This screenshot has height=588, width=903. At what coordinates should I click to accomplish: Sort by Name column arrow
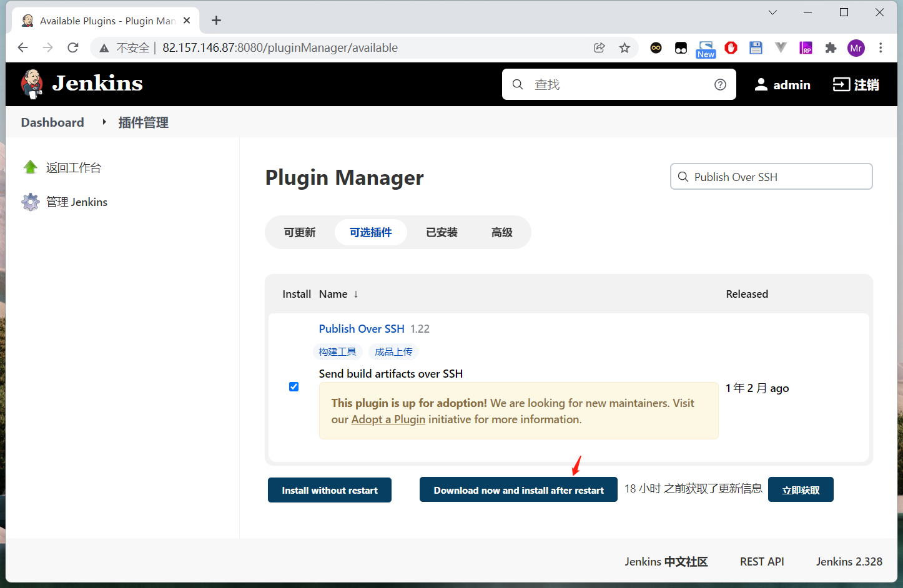coord(355,294)
